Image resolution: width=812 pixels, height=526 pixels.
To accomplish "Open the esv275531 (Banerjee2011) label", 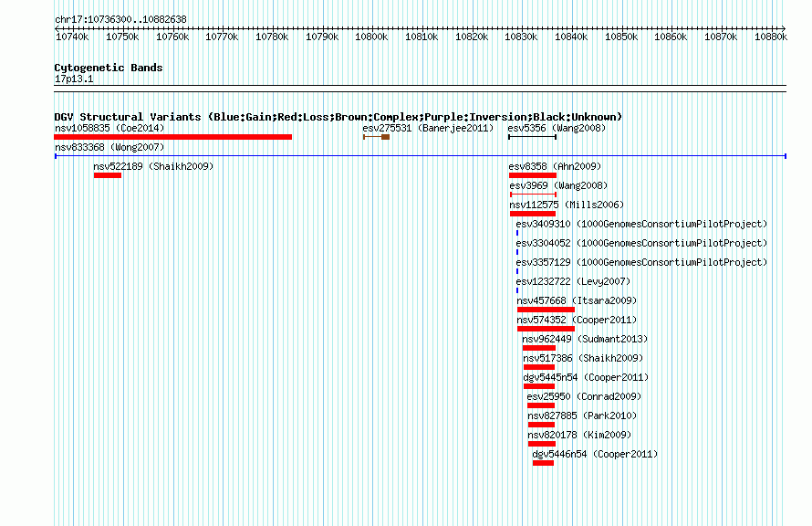I will click(428, 128).
